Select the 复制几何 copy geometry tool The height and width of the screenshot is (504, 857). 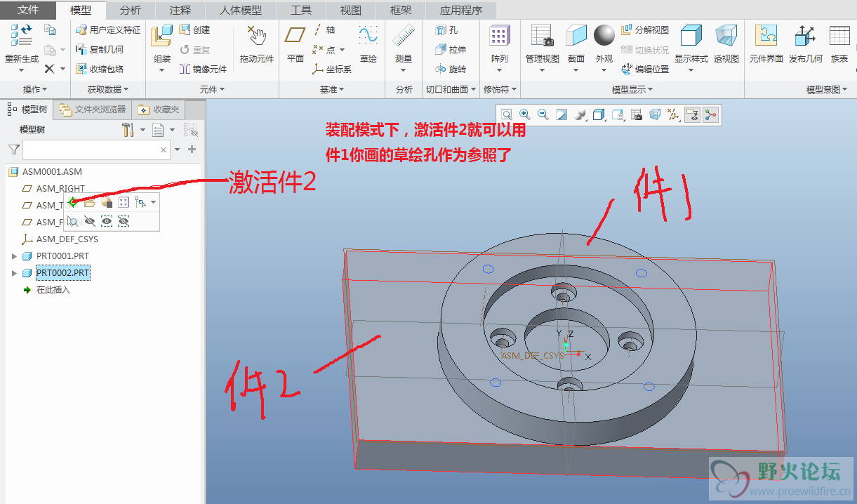click(x=100, y=50)
